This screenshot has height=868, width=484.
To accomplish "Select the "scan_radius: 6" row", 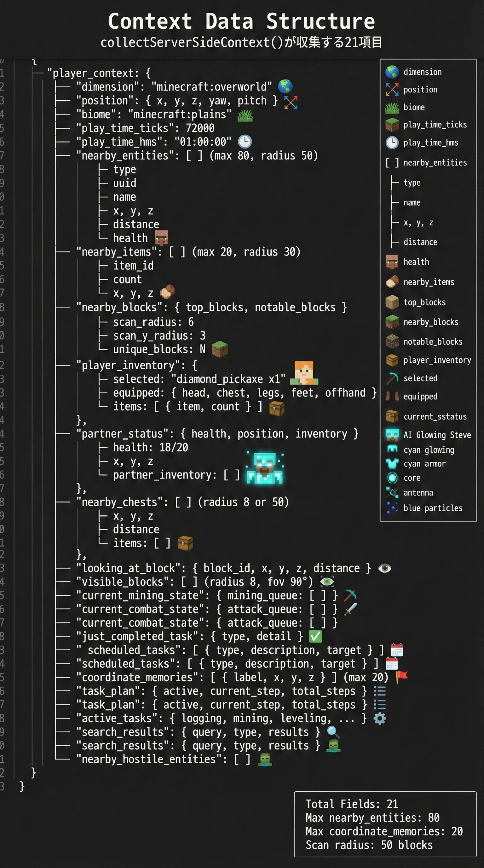I will coord(153,322).
